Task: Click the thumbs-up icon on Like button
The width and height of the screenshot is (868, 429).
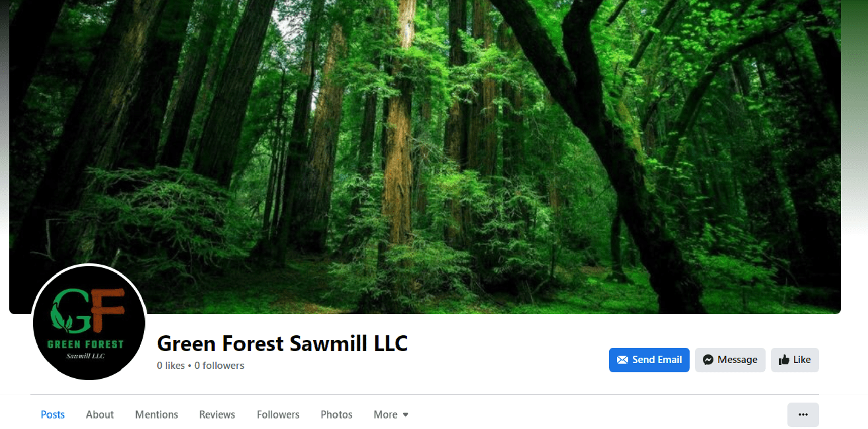Action: click(784, 360)
